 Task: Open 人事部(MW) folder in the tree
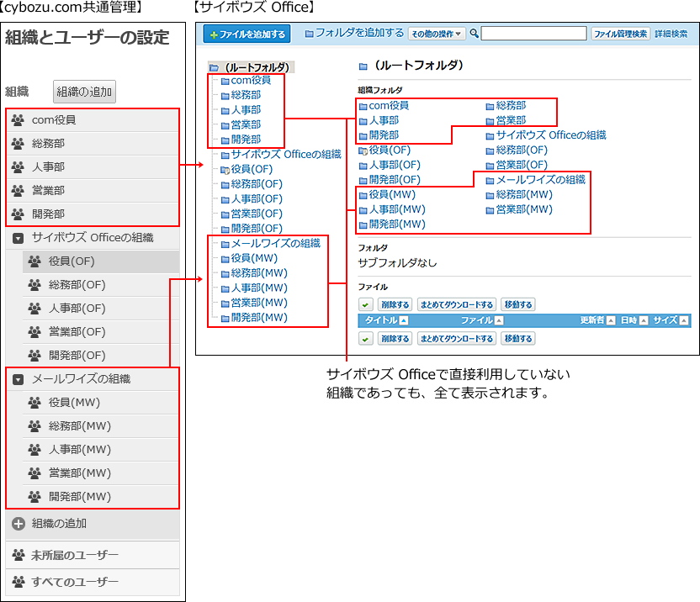point(259,288)
